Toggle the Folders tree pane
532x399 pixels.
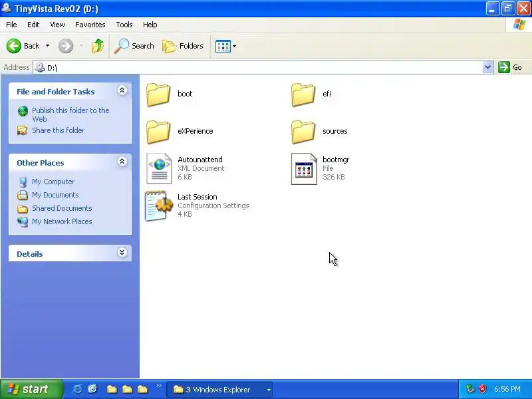tap(182, 46)
